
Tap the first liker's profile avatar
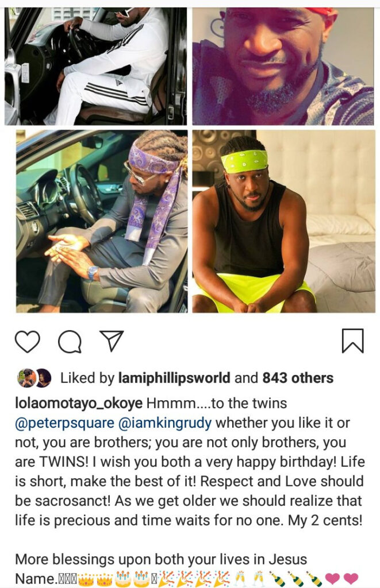pos(26,378)
